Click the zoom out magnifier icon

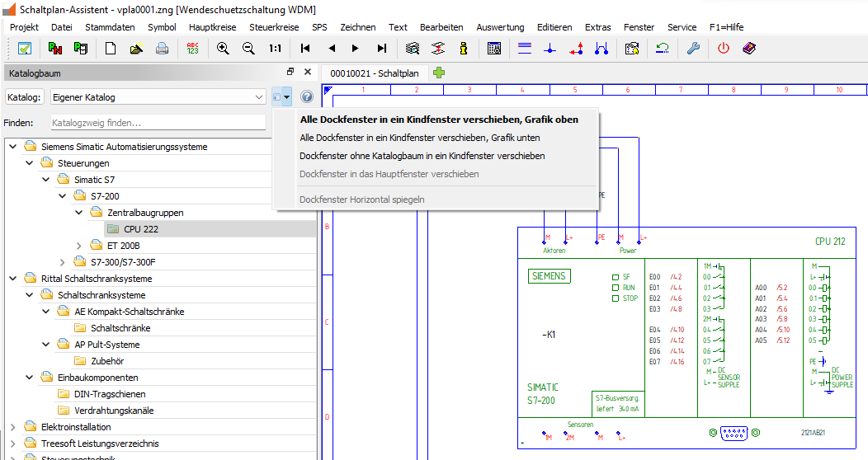click(x=248, y=49)
